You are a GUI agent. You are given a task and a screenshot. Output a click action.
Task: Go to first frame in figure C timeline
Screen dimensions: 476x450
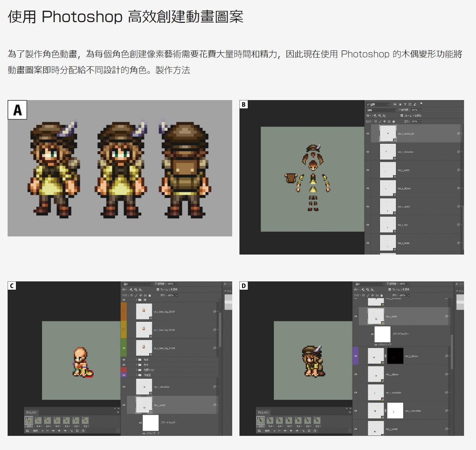click(x=47, y=431)
